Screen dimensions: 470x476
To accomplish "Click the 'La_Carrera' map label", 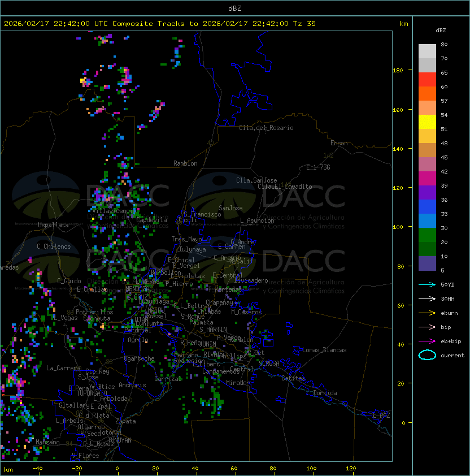I will (64, 368).
